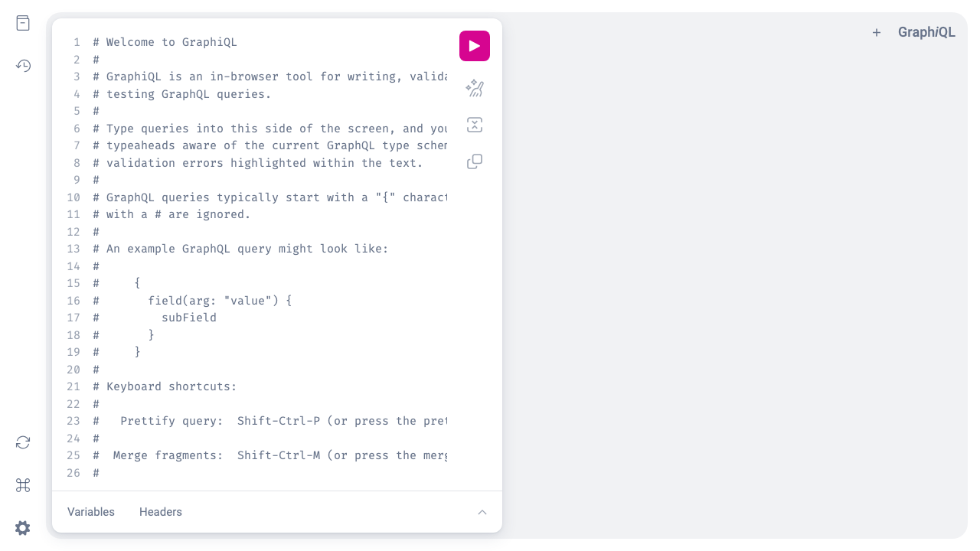Click the Merge fragments icon
This screenshot has height=551, width=980.
475,125
